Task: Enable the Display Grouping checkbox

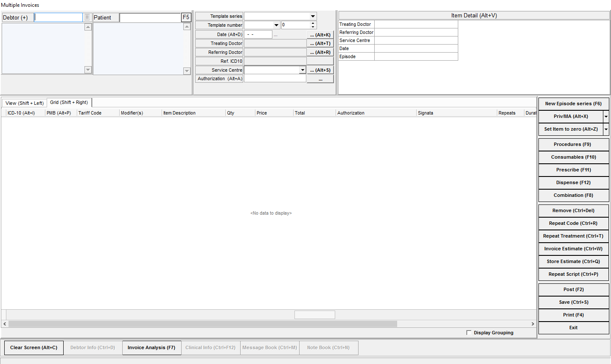Action: 469,333
